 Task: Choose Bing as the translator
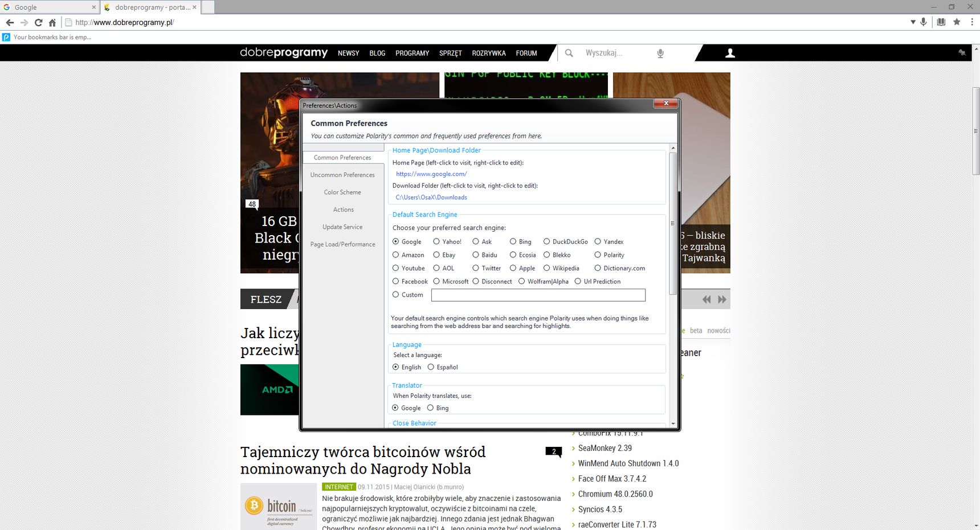pyautogui.click(x=438, y=408)
